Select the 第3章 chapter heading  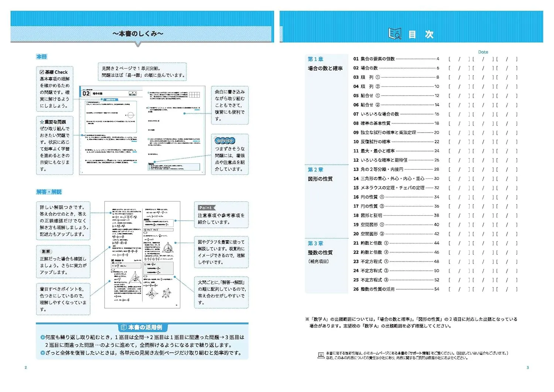point(315,243)
